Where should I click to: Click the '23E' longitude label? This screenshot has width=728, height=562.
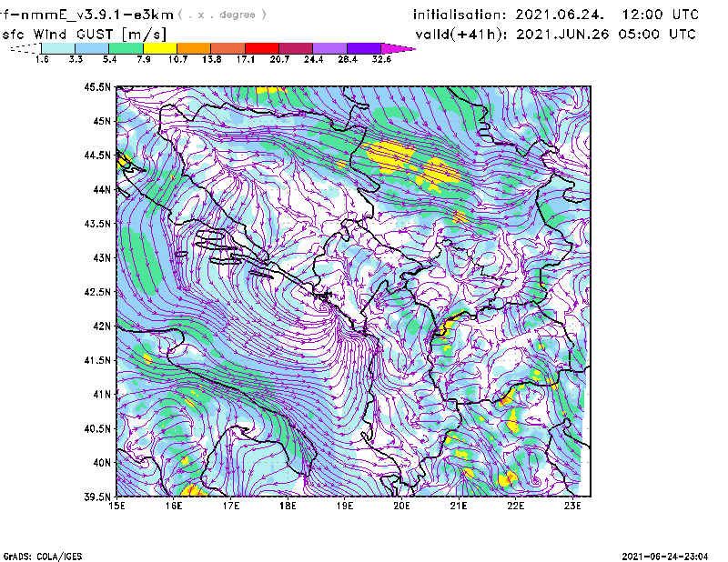572,506
